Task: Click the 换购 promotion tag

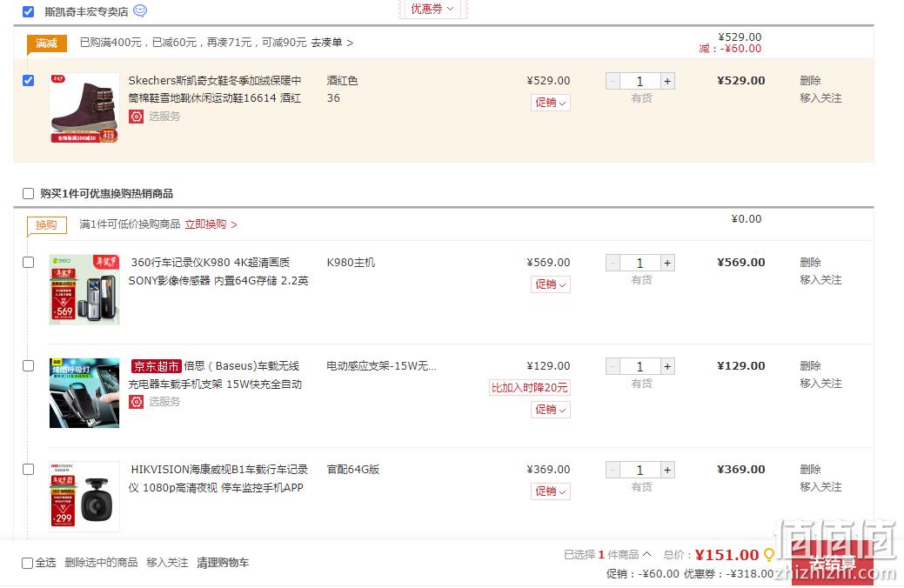Action: (x=47, y=224)
